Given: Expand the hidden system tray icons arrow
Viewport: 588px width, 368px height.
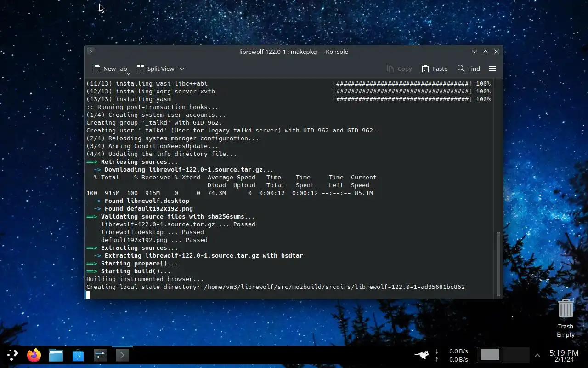Looking at the screenshot, I should coord(537,355).
